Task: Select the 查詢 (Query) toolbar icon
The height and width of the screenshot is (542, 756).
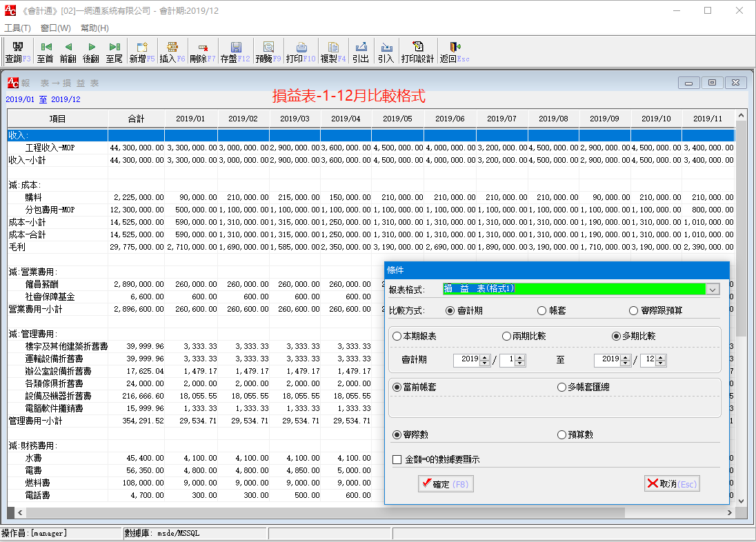Action: 17,52
